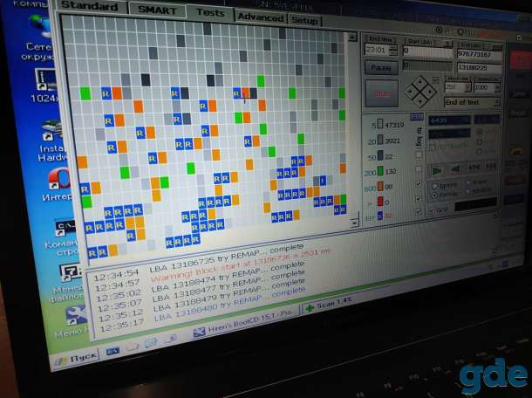Click the blue Err legend swatch
This screenshot has width=532, height=398.
click(x=380, y=215)
